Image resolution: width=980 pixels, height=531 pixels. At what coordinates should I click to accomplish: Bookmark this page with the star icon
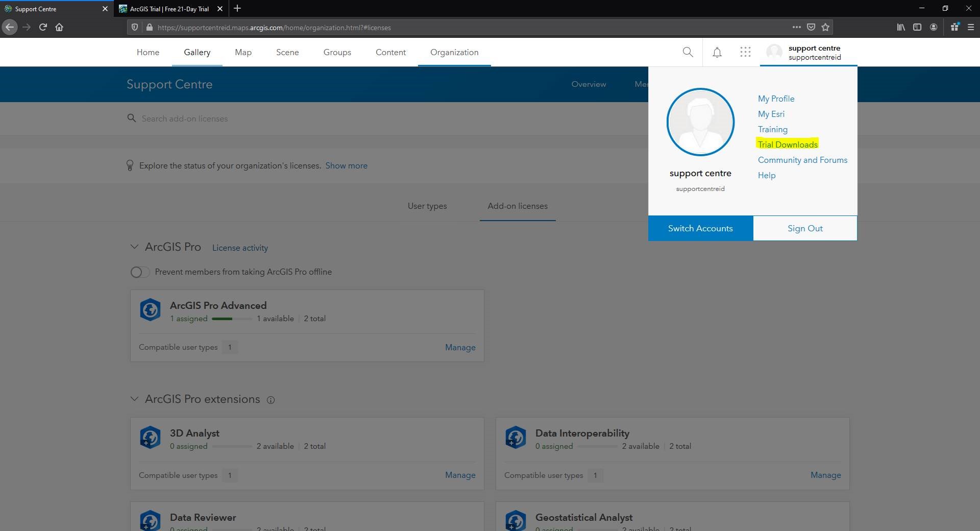tap(825, 27)
